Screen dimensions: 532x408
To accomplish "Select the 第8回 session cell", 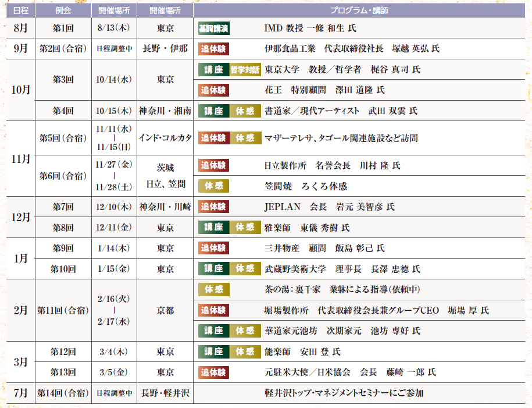I will pos(63,228).
